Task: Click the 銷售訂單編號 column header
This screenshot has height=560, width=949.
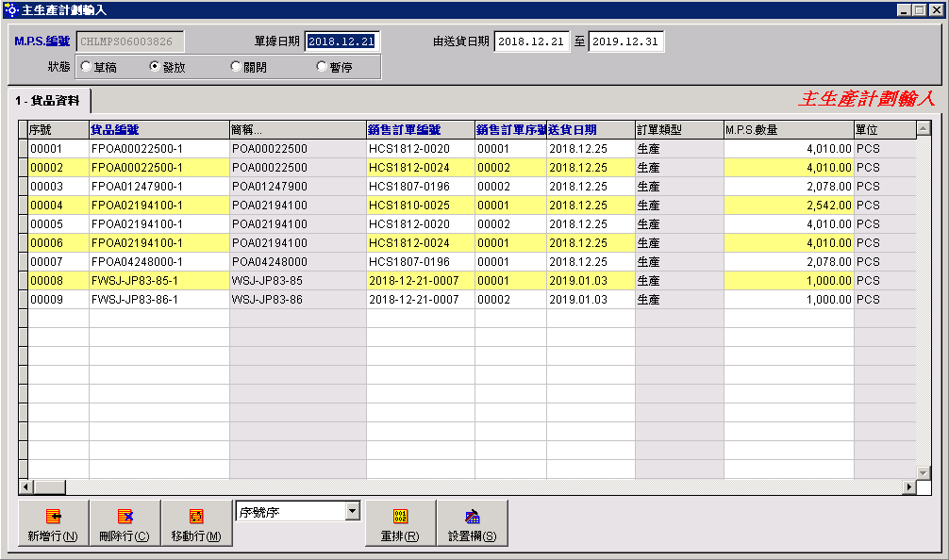Action: 421,129
